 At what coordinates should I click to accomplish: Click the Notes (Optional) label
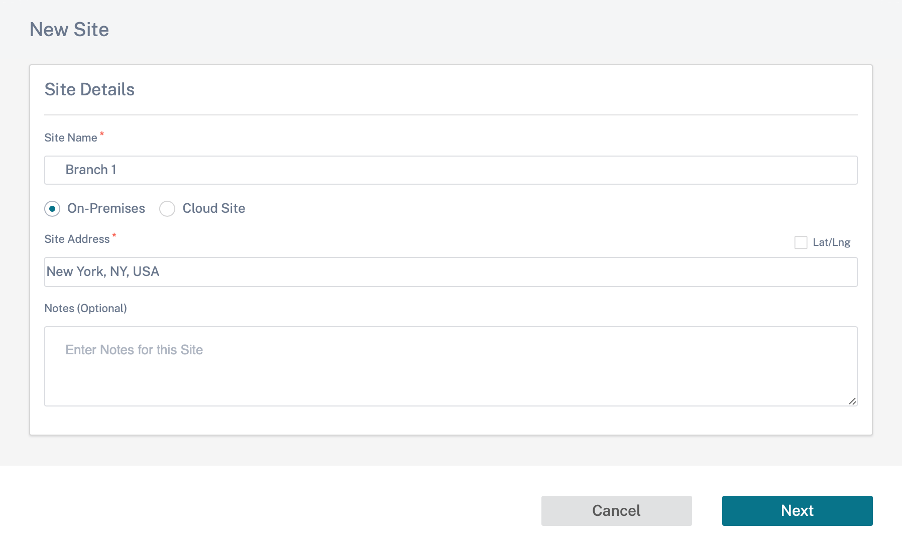pos(85,308)
